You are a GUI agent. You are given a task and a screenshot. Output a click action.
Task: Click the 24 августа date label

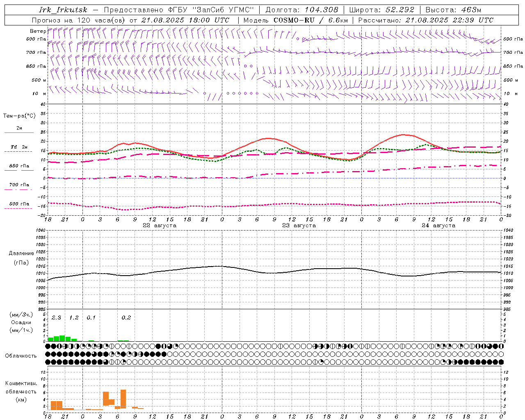(438, 226)
